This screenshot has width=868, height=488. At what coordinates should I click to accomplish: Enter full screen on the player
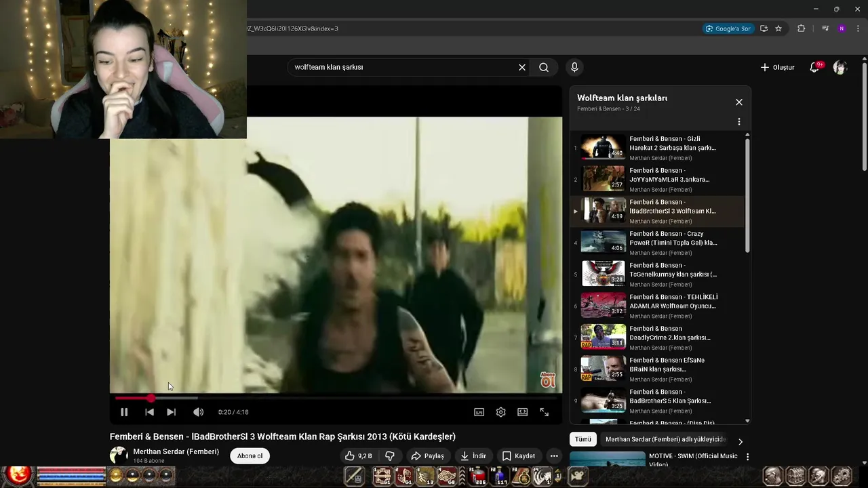click(545, 412)
